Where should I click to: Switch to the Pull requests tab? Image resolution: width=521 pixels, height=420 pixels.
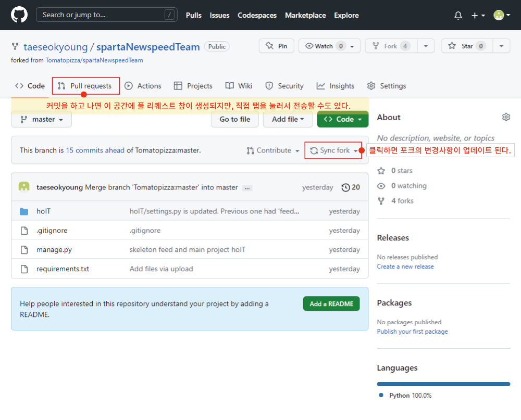[85, 86]
